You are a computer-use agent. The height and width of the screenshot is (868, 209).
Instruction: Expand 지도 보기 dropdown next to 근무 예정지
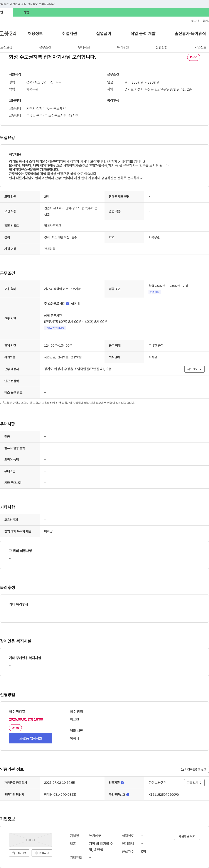pyautogui.click(x=194, y=369)
